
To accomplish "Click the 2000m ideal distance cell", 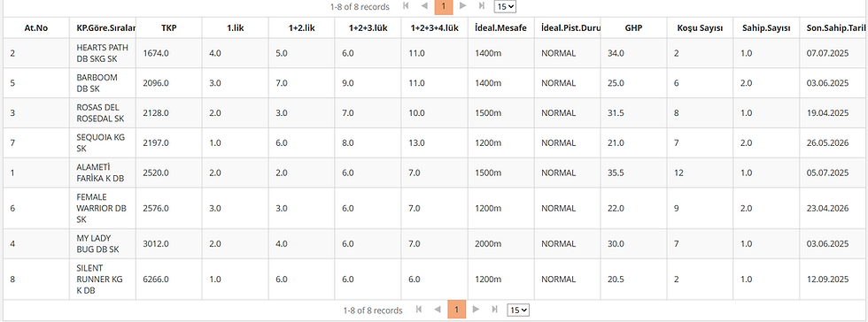I will click(x=501, y=243).
